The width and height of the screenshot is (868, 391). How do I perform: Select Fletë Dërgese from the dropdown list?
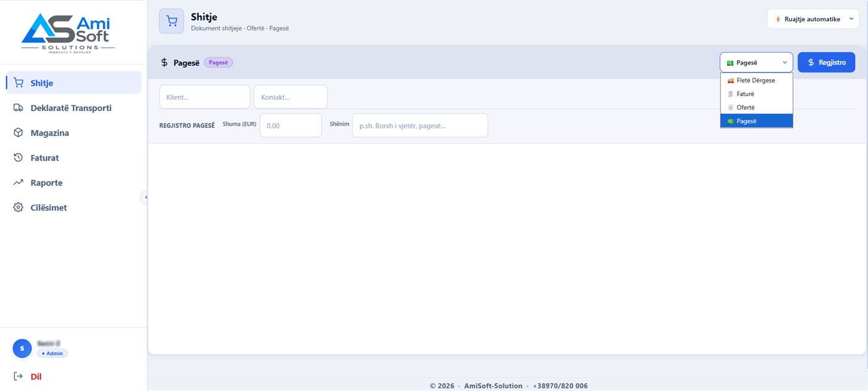click(x=756, y=81)
